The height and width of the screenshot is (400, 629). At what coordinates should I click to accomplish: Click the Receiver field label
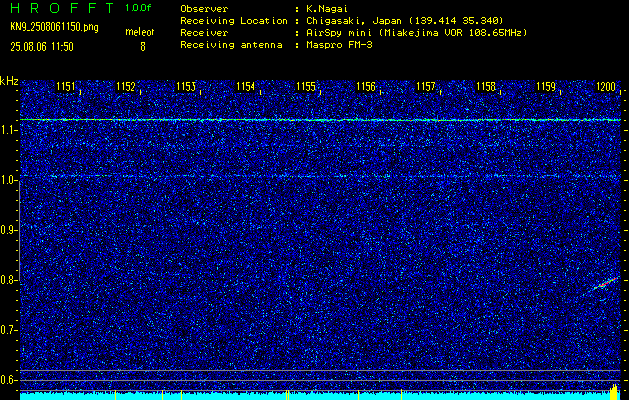[204, 33]
